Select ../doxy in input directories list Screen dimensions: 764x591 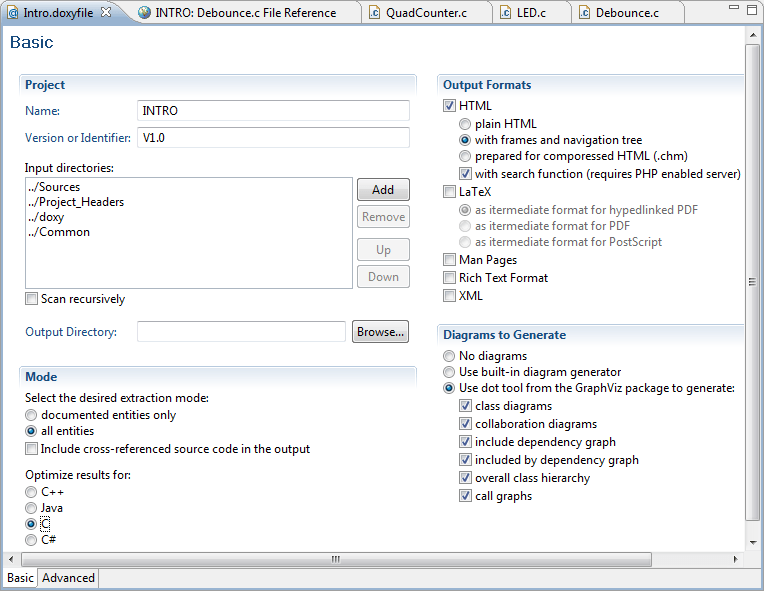[46, 217]
